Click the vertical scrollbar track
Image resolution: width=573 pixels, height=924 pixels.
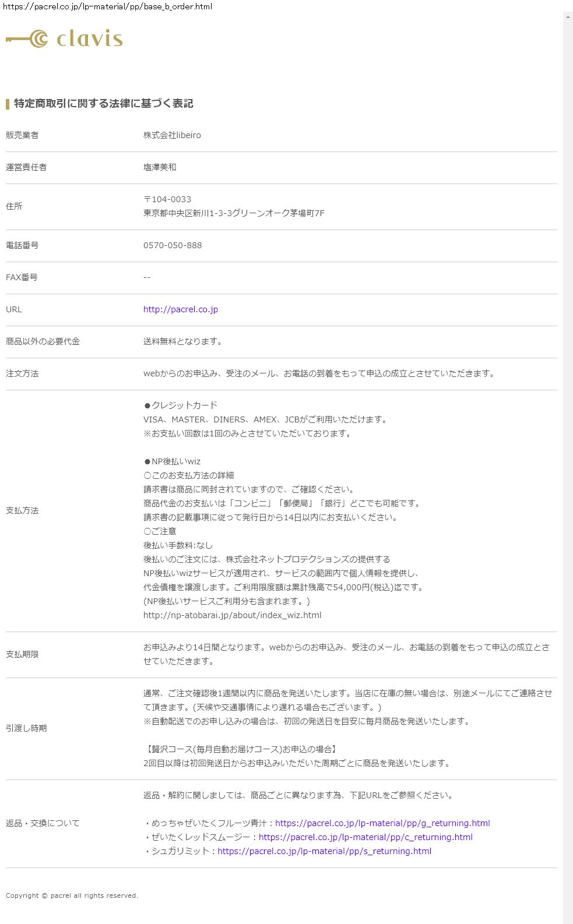[568, 466]
